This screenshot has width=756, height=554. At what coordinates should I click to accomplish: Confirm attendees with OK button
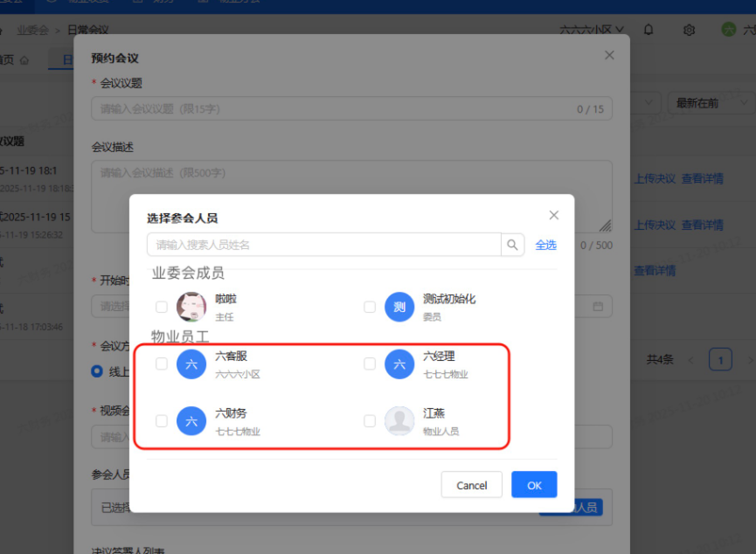point(534,485)
